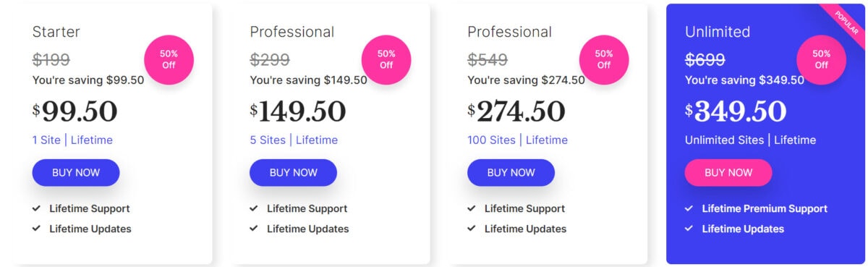Viewport: 868px width, 267px height.
Task: Purchase the Unlimited plan with pink button
Action: (728, 172)
